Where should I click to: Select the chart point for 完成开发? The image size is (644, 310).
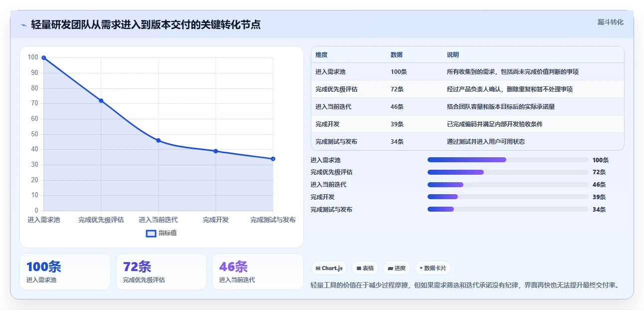point(215,151)
